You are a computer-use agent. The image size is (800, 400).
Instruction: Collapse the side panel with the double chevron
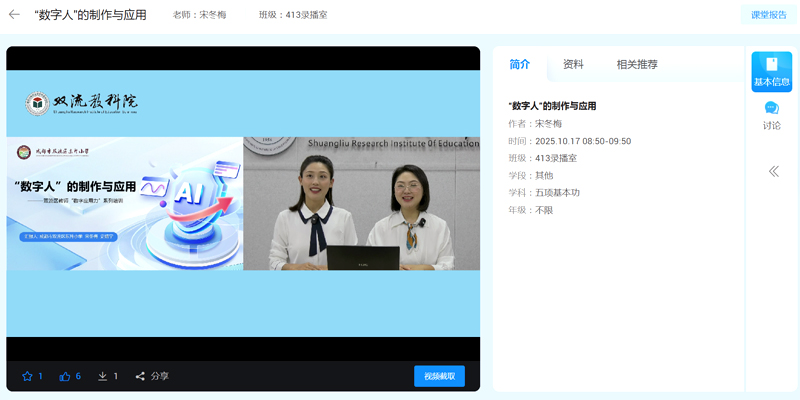[x=773, y=171]
